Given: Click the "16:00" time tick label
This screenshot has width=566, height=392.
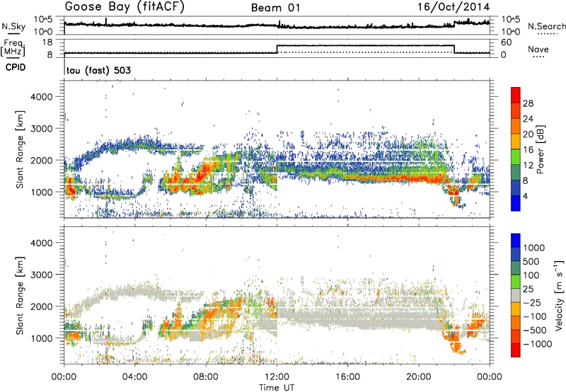Looking at the screenshot, I should pyautogui.click(x=347, y=377).
